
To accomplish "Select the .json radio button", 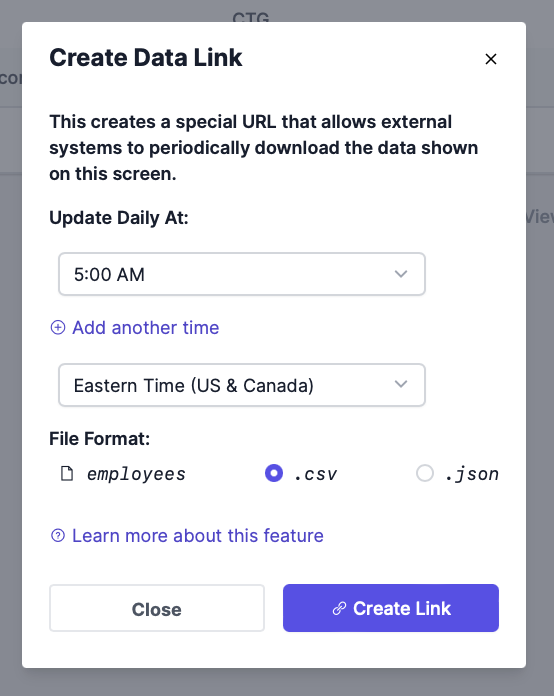I will [x=425, y=473].
